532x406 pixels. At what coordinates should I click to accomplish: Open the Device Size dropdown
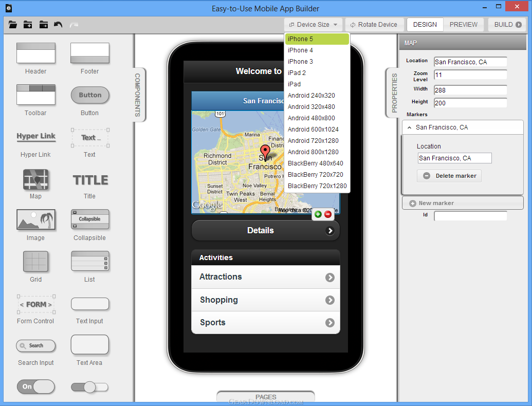[313, 25]
